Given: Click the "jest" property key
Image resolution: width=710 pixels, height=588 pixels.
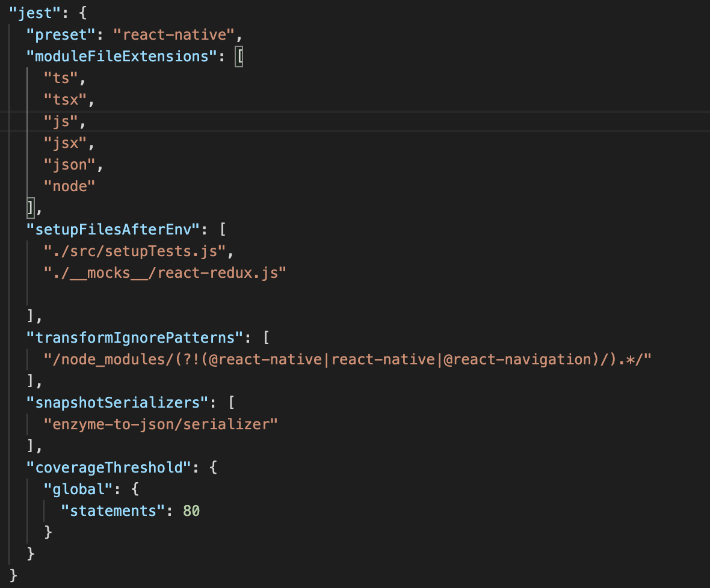Looking at the screenshot, I should coord(30,13).
